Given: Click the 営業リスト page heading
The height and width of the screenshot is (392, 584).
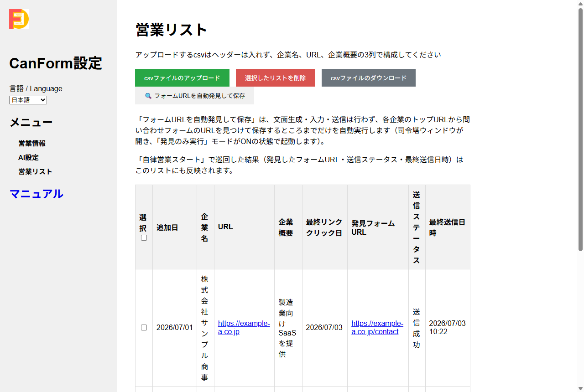Looking at the screenshot, I should point(172,30).
